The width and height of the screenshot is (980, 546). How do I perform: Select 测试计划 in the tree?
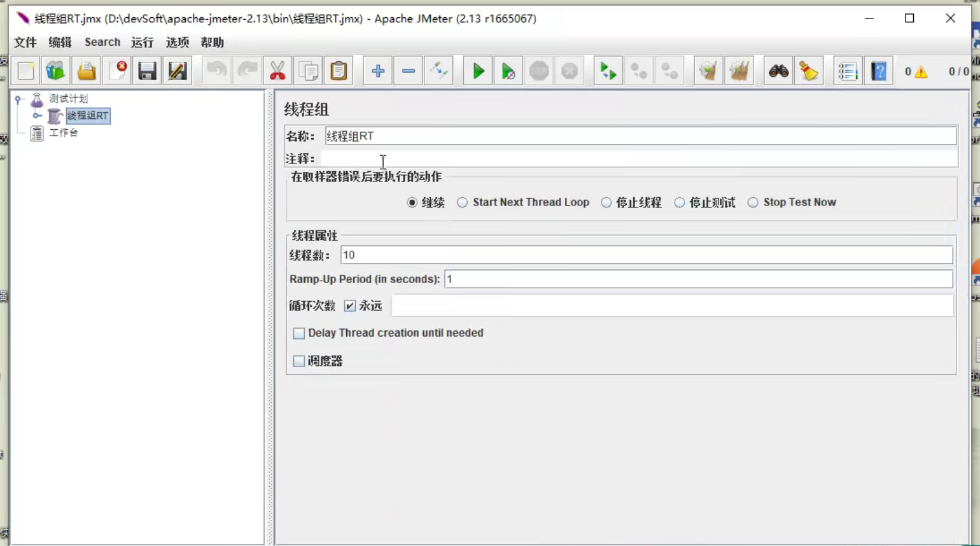pos(69,99)
